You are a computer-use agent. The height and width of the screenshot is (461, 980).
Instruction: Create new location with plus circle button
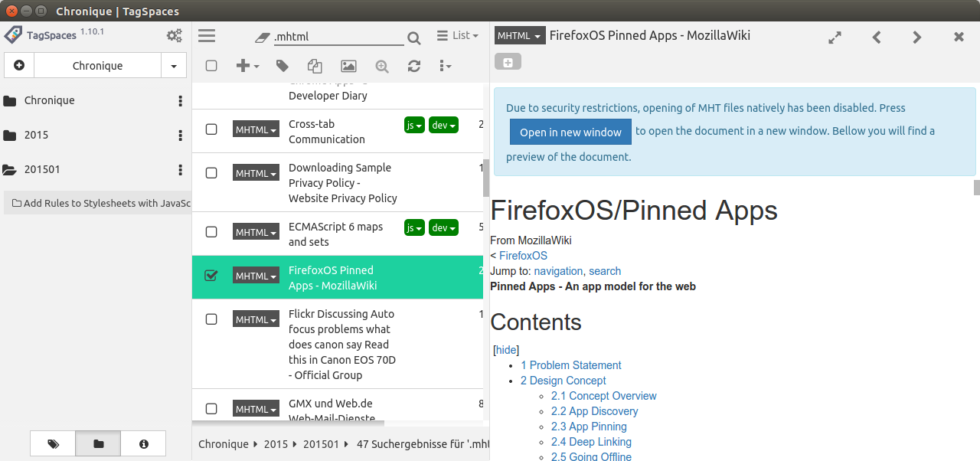tap(19, 66)
